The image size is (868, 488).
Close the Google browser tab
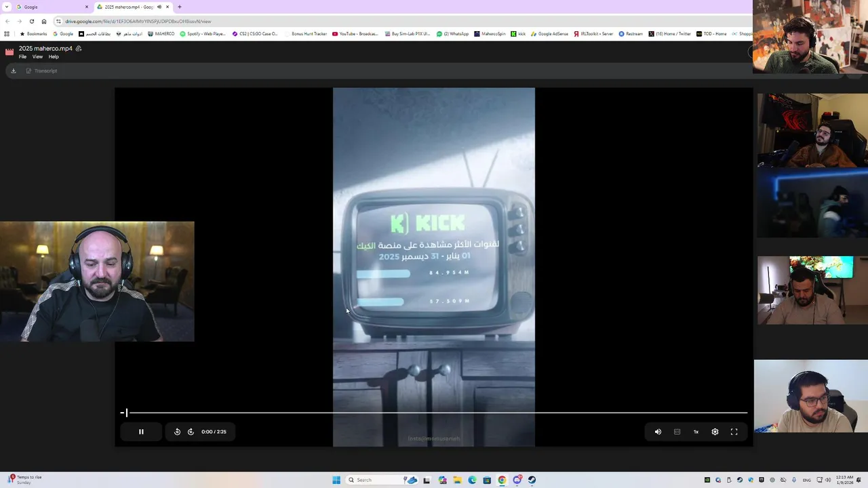86,7
